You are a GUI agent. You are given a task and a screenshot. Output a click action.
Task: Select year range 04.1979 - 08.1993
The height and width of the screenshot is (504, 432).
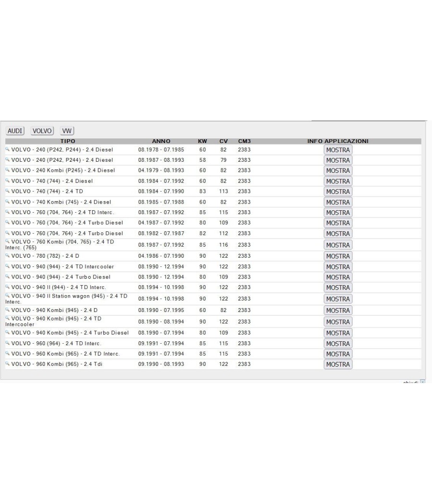pos(161,170)
